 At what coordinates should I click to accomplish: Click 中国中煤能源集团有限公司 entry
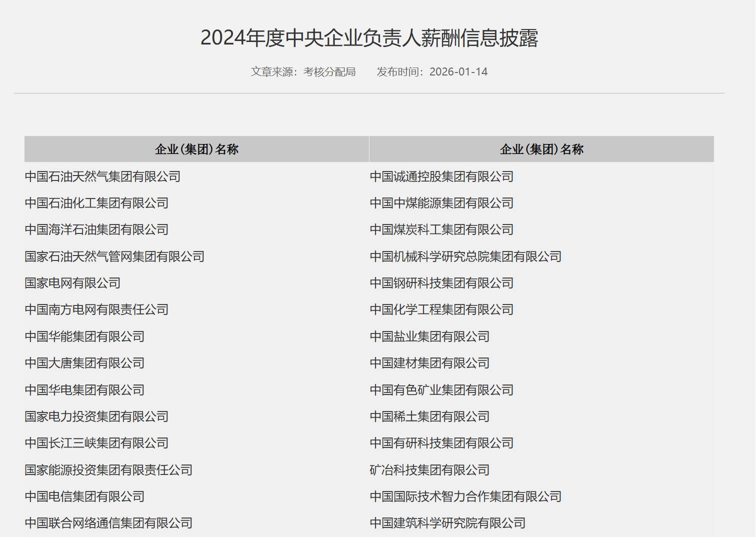pyautogui.click(x=442, y=203)
